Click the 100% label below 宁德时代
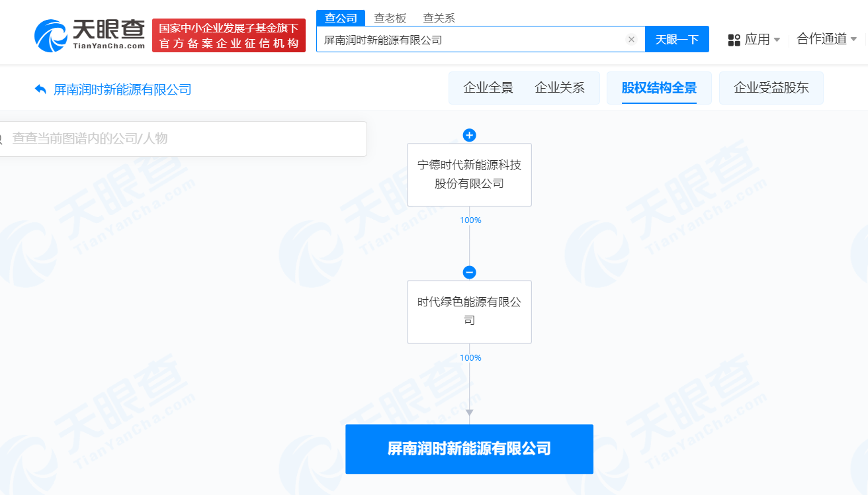 point(470,220)
